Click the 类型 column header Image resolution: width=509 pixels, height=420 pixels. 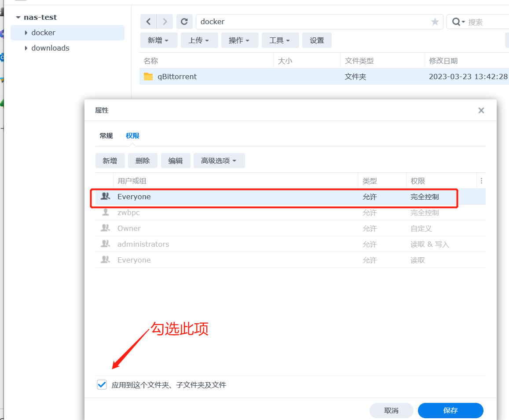382,181
